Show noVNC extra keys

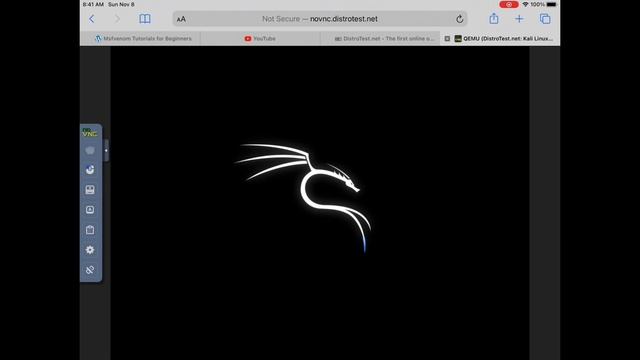90,210
